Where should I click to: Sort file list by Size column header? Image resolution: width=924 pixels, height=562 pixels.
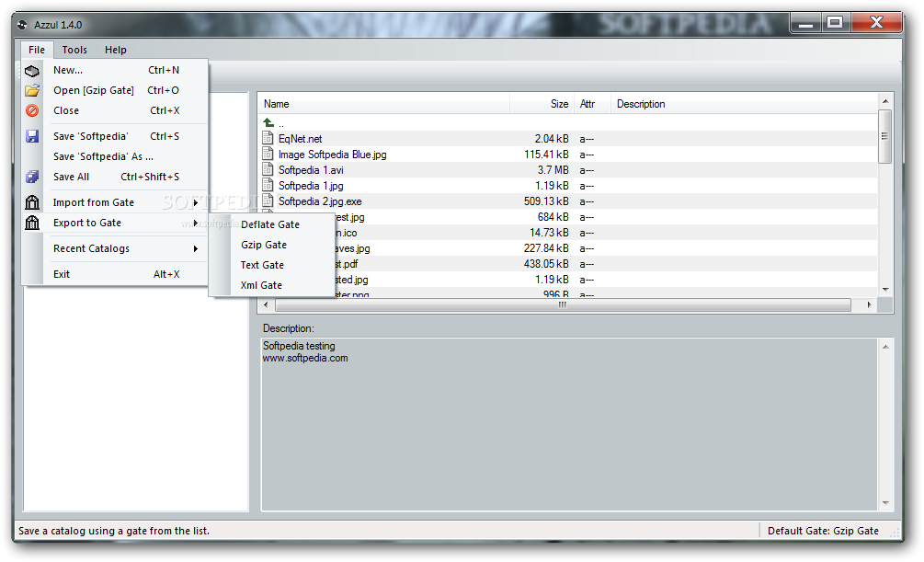(542, 104)
